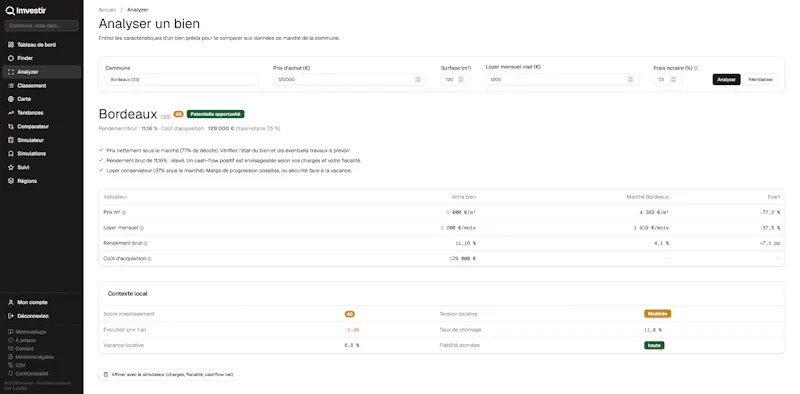Screen dimensions: 800x394
Task: Click info icon next to Rendement brut row
Action: (x=145, y=243)
